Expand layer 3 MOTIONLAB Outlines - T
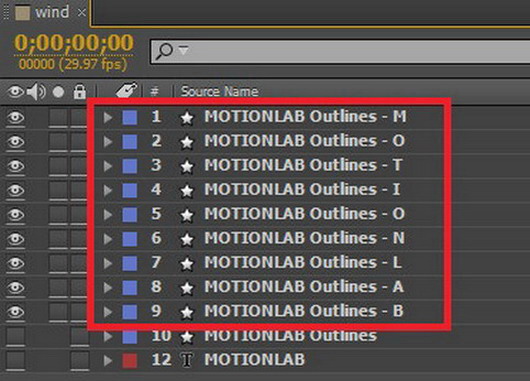The image size is (530, 381). tap(108, 166)
